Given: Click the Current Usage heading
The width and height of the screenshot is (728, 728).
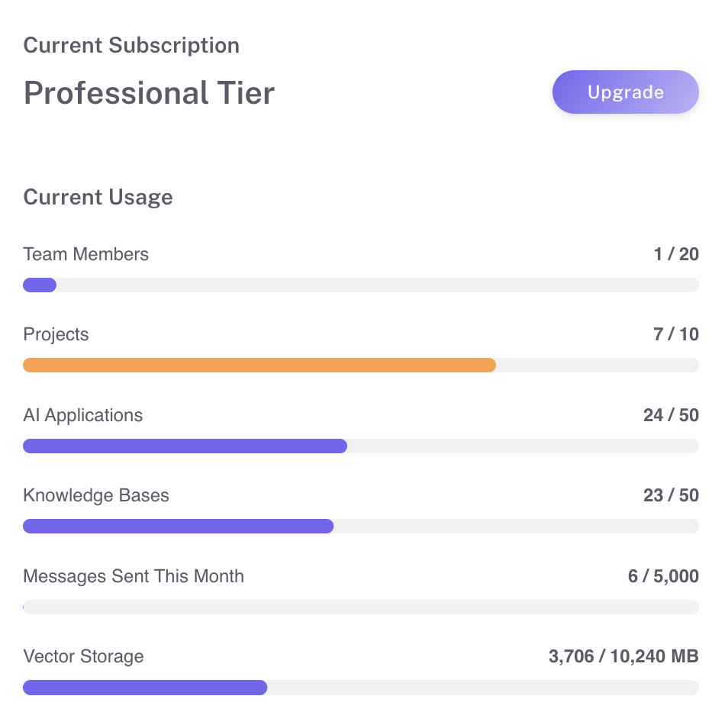Looking at the screenshot, I should point(98,197).
